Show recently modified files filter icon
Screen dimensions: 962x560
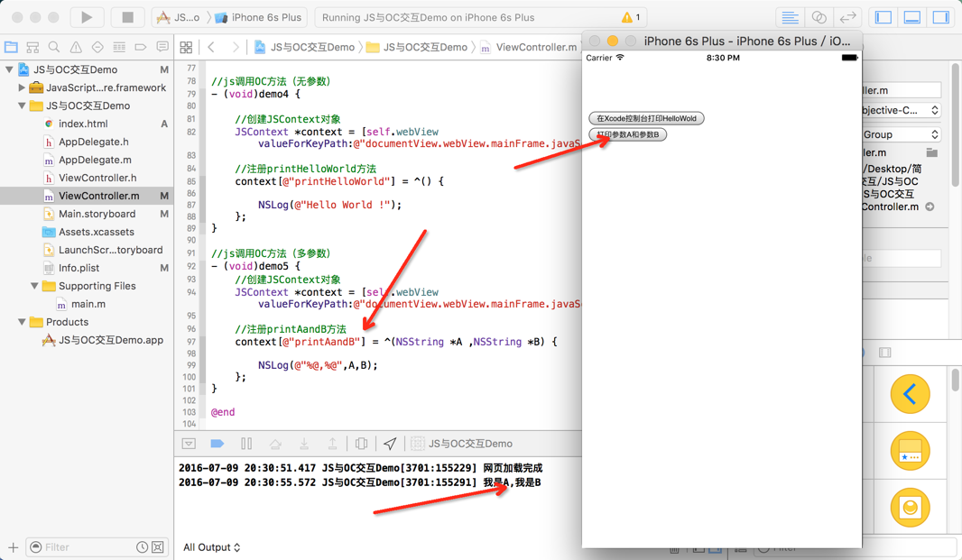pyautogui.click(x=142, y=547)
